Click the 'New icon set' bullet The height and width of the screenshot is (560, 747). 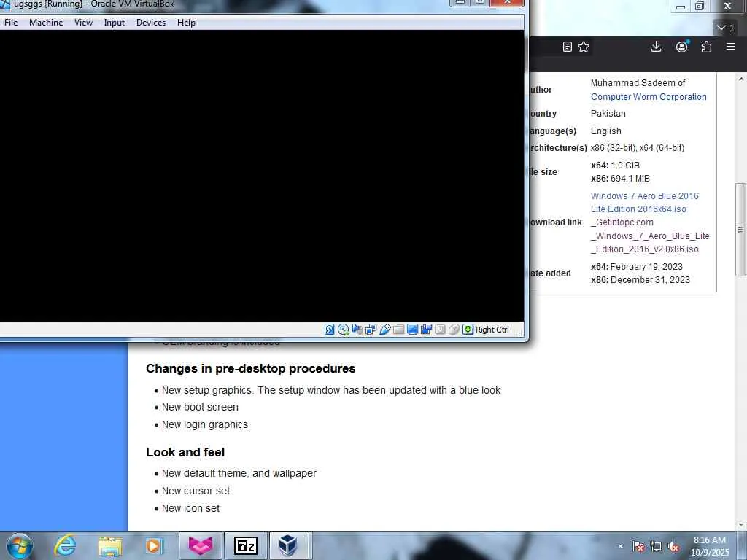tap(190, 508)
